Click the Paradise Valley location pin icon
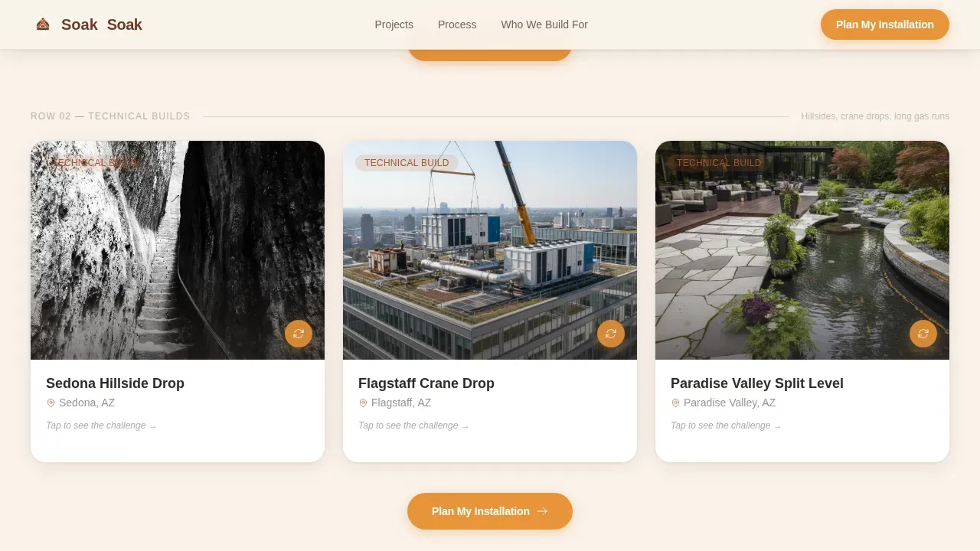This screenshot has width=980, height=551. click(676, 403)
